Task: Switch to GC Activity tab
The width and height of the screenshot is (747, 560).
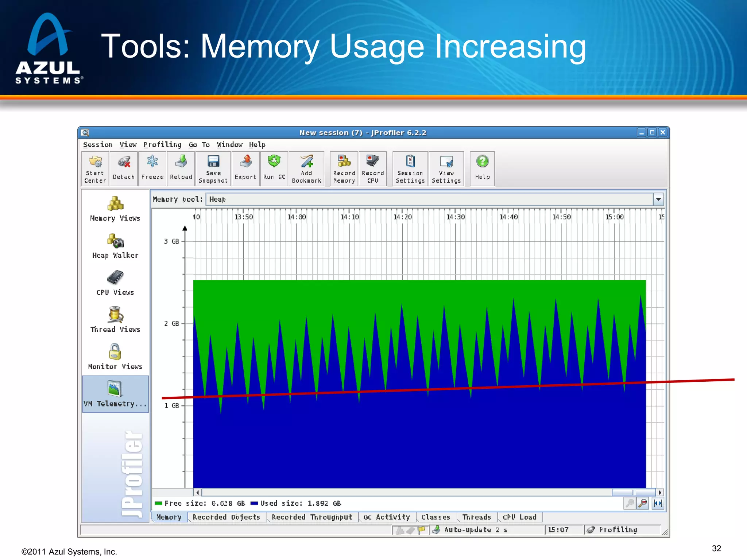Action: point(387,517)
